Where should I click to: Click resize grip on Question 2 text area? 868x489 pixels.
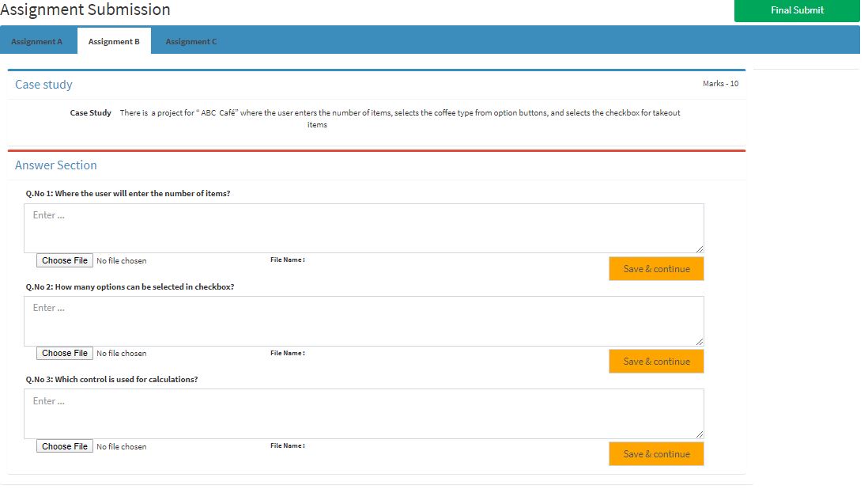tap(699, 341)
